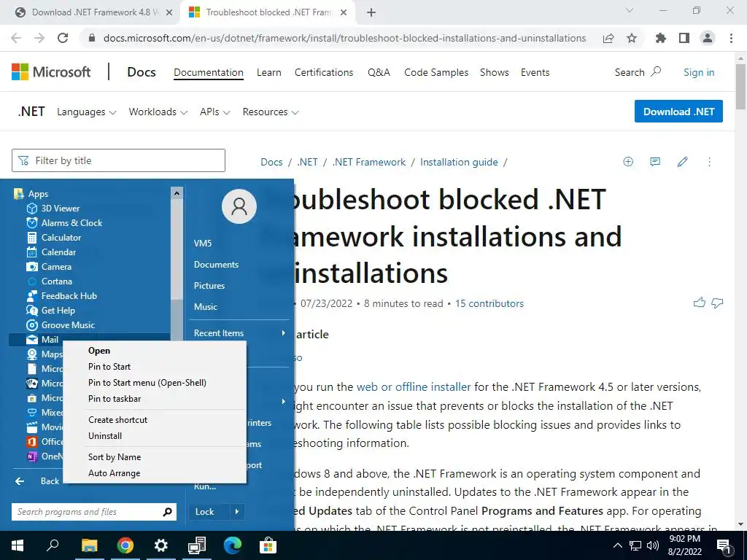
Task: Open the Certifications nav item
Action: pyautogui.click(x=323, y=72)
